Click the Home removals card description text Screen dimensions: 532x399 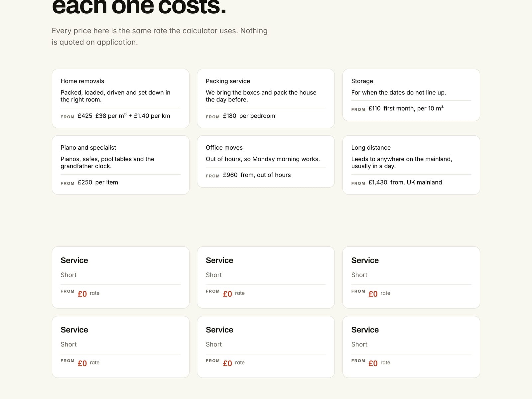115,96
